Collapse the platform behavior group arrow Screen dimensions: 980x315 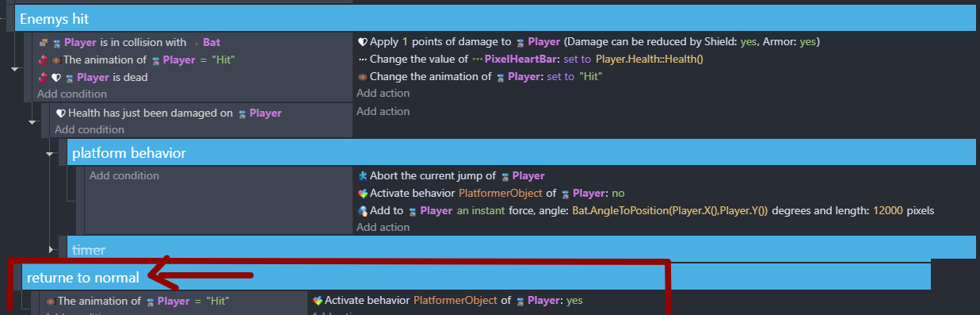click(50, 154)
